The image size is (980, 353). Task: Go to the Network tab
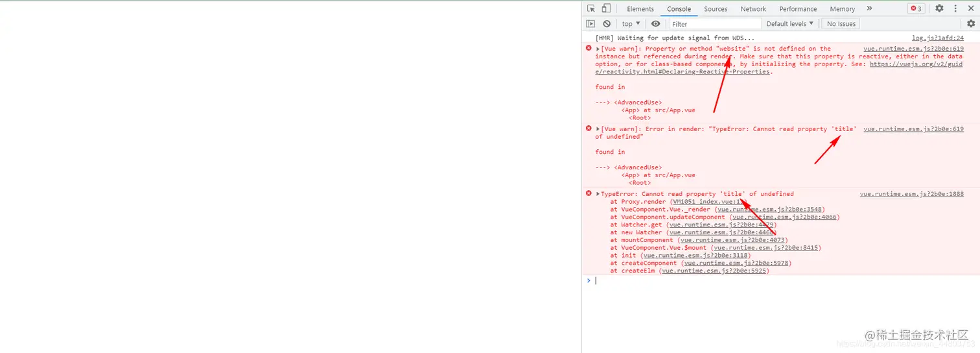pos(753,9)
